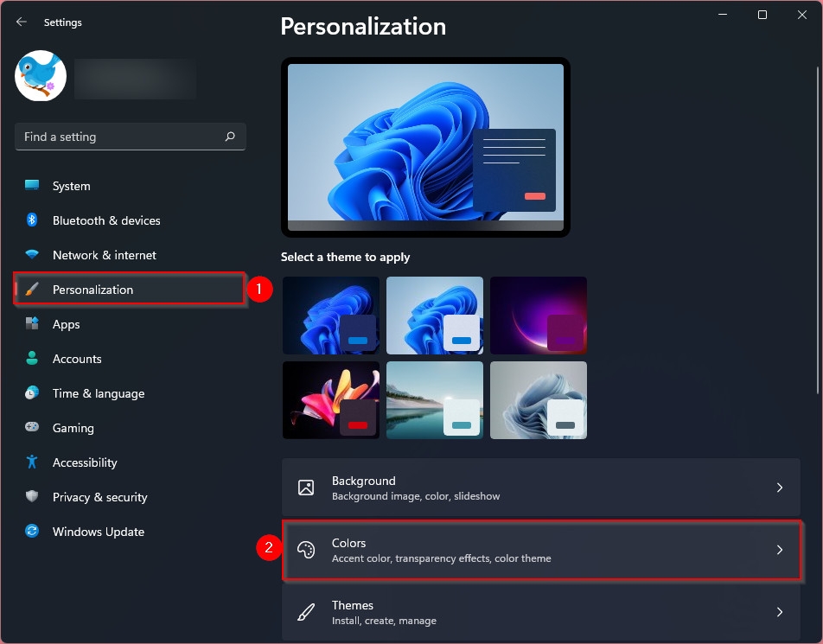The height and width of the screenshot is (644, 823).
Task: Click the Privacy shield icon
Action: tap(32, 496)
